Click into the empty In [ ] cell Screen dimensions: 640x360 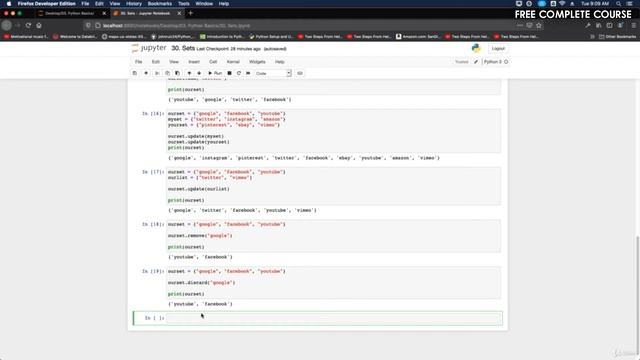click(x=334, y=318)
